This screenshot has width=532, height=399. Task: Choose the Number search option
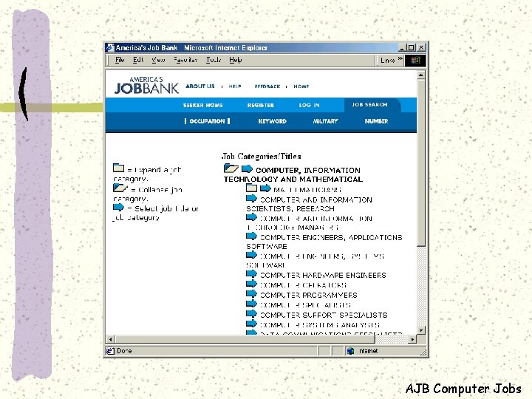click(376, 121)
